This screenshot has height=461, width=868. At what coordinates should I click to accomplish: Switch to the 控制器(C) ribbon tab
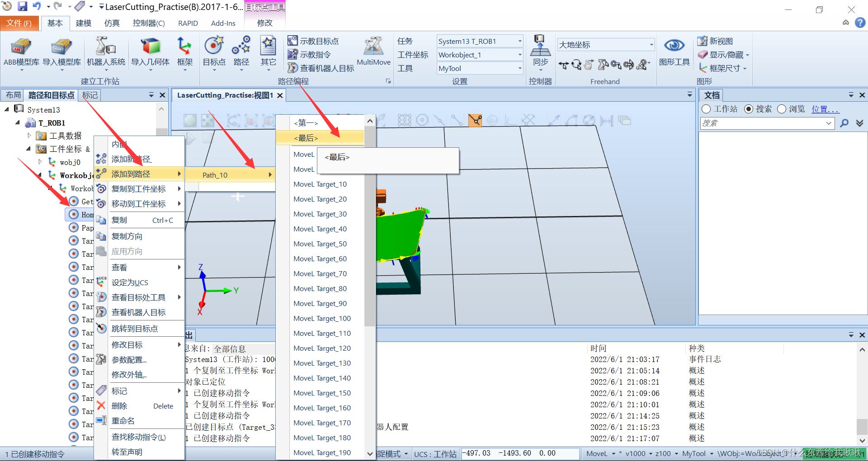(x=149, y=23)
